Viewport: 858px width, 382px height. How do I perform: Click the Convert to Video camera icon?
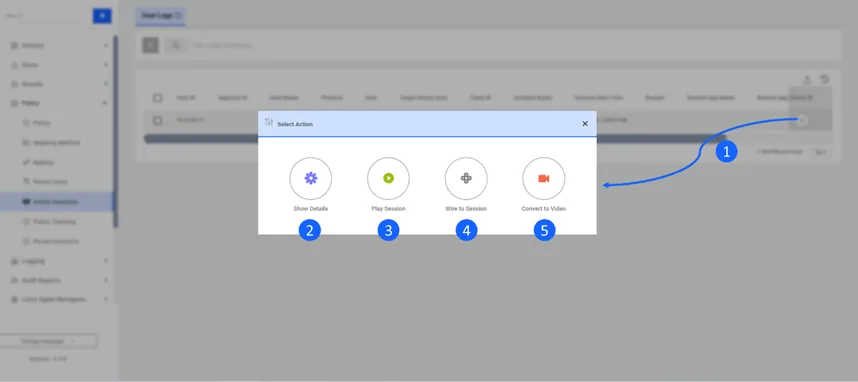coord(543,178)
